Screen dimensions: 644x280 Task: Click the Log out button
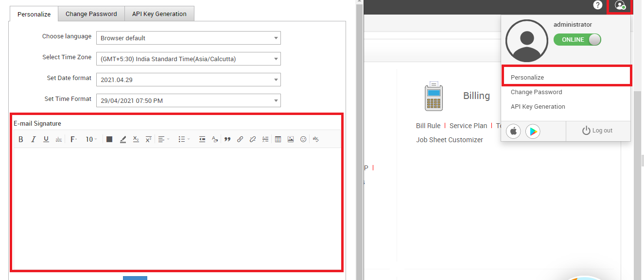597,131
